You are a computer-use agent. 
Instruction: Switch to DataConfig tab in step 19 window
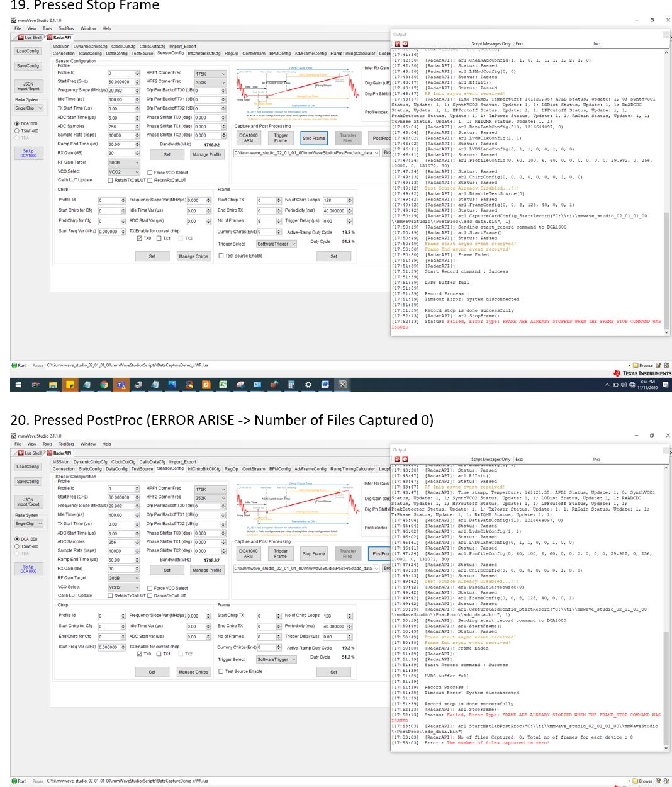(116, 54)
